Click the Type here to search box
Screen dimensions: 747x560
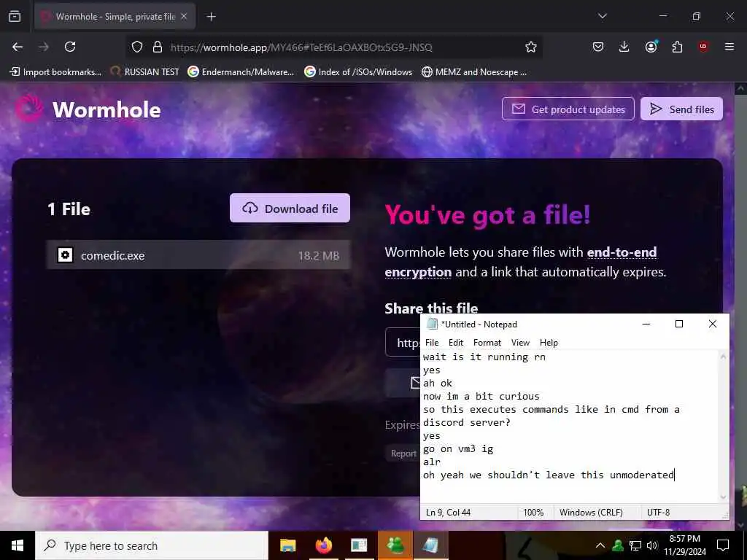152,545
